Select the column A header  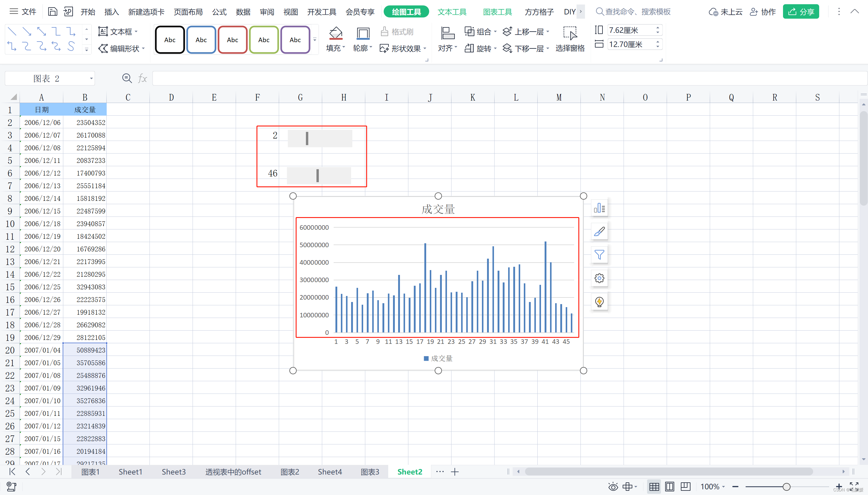pos(42,97)
